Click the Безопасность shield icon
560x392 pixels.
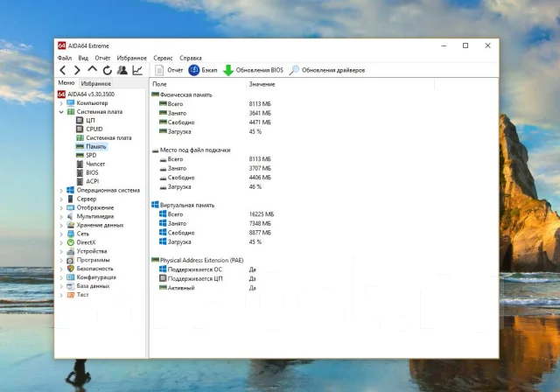[x=71, y=269]
